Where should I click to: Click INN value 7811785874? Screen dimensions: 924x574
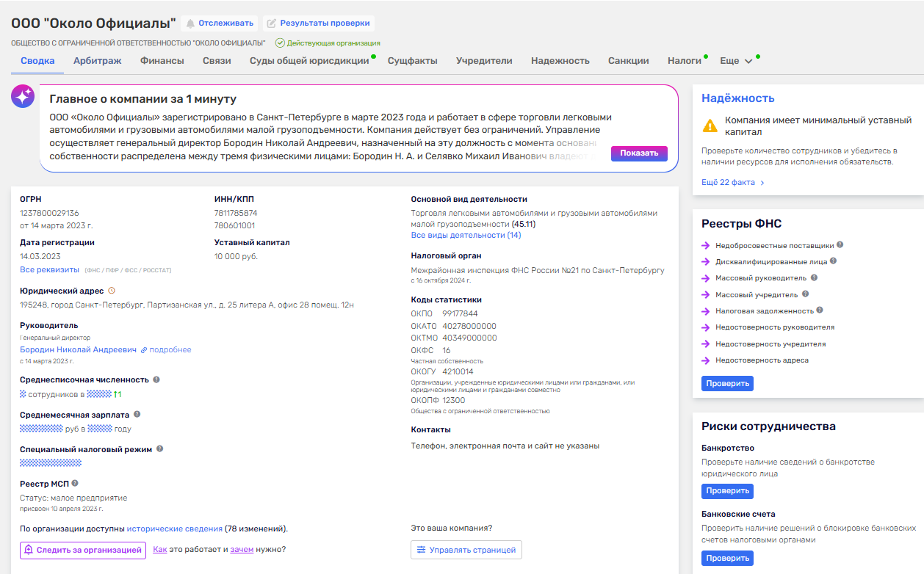(236, 213)
